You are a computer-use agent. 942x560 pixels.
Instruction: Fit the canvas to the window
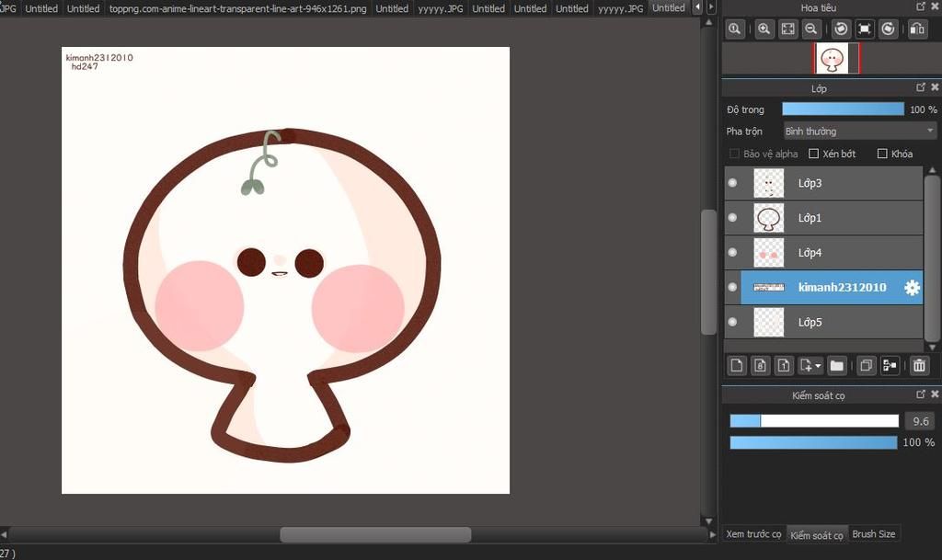click(x=787, y=29)
